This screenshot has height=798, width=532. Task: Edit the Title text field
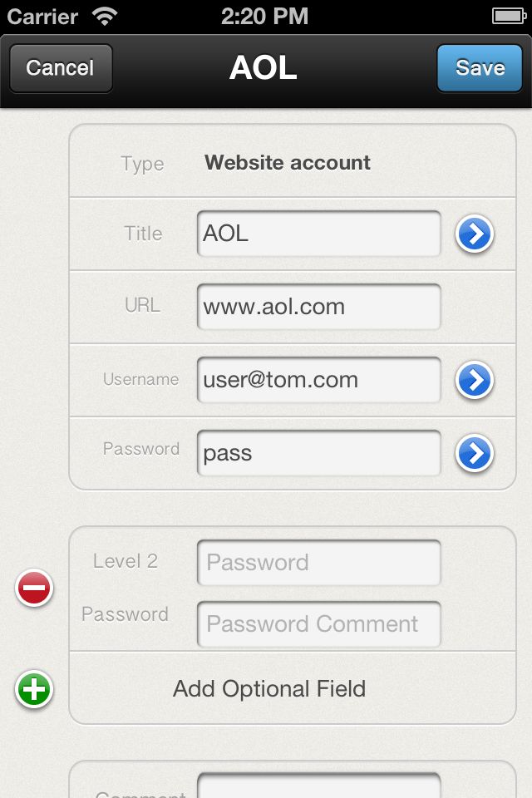coord(318,234)
